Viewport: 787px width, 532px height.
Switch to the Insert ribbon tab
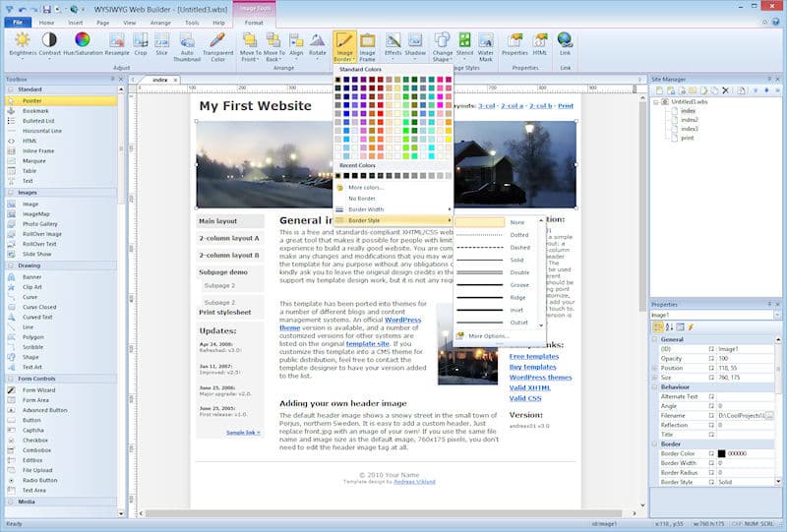tap(76, 22)
